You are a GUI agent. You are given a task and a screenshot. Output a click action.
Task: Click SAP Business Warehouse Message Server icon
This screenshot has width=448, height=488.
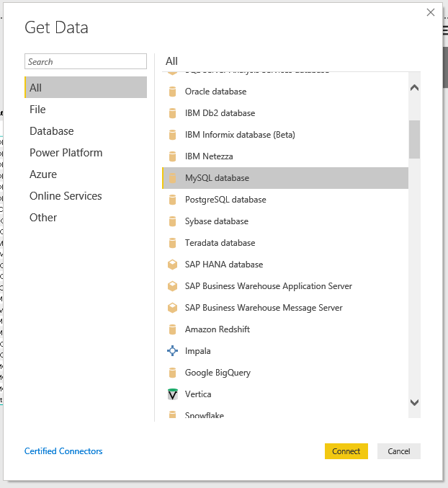[x=172, y=308]
